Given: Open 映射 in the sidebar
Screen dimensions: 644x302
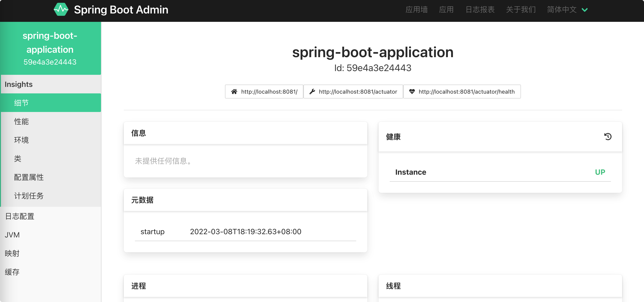Looking at the screenshot, I should coord(50,253).
